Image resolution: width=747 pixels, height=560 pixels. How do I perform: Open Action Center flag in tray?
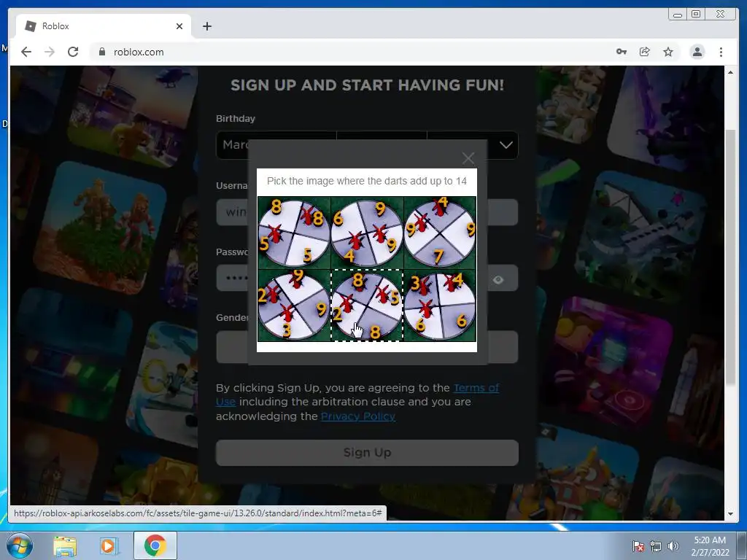638,546
